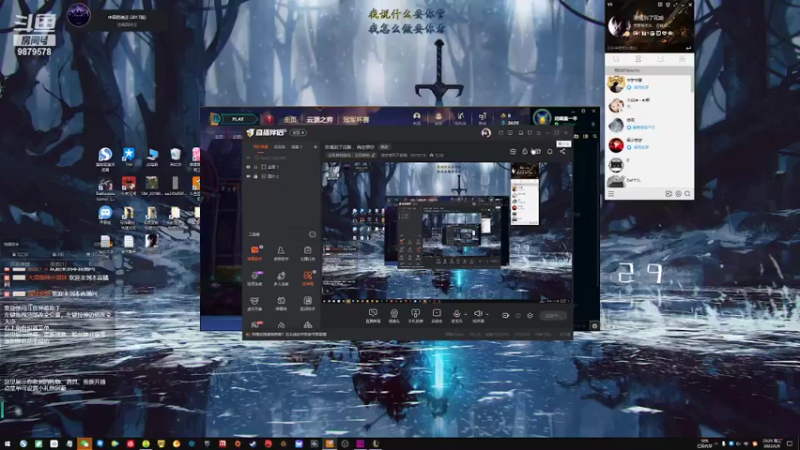
Task: Click taskbar clock in system tray
Action: [772, 444]
